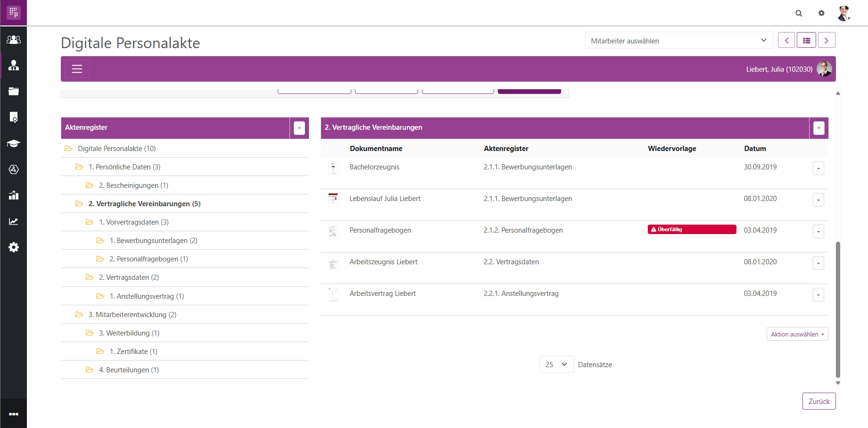Click the Lebenslauf Julia Liebert thumbnail
Viewport: 868px width, 428px height.
[333, 199]
